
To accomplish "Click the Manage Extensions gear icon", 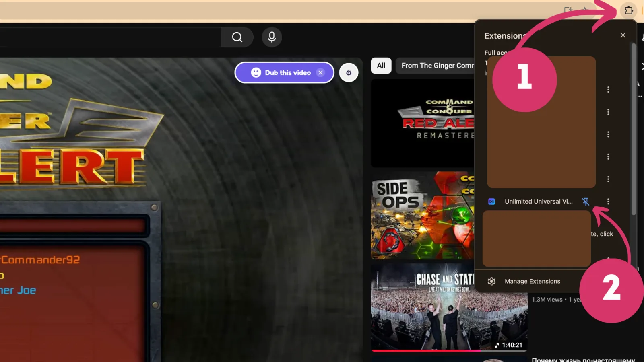I will [491, 281].
